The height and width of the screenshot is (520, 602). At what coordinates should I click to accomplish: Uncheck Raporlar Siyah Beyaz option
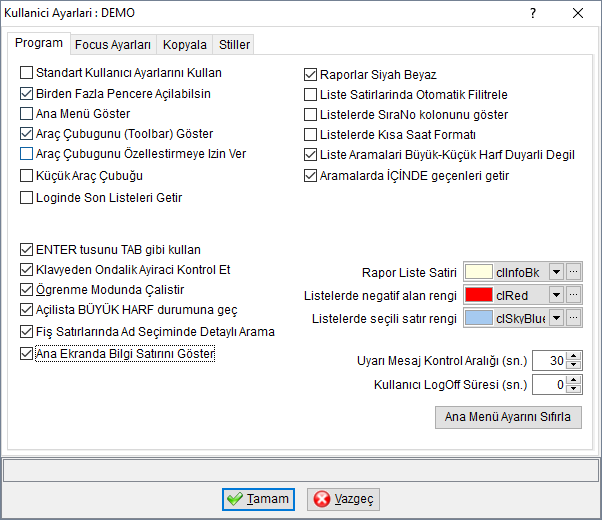tap(310, 75)
